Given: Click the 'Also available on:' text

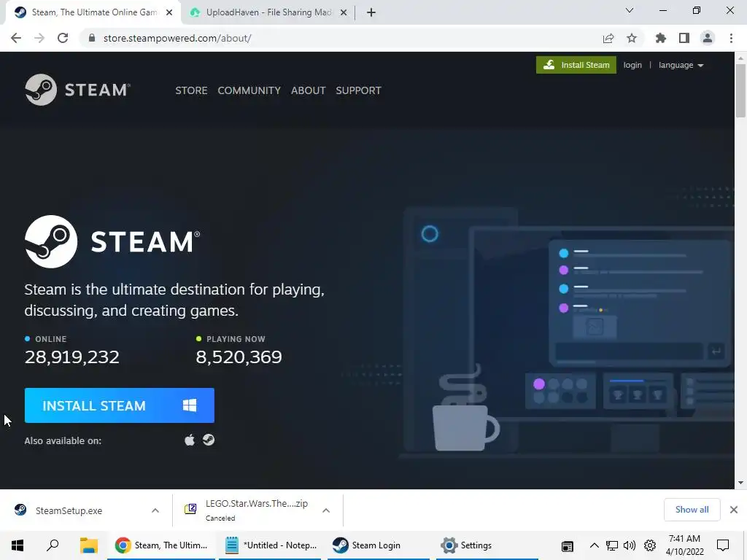Looking at the screenshot, I should click(63, 440).
